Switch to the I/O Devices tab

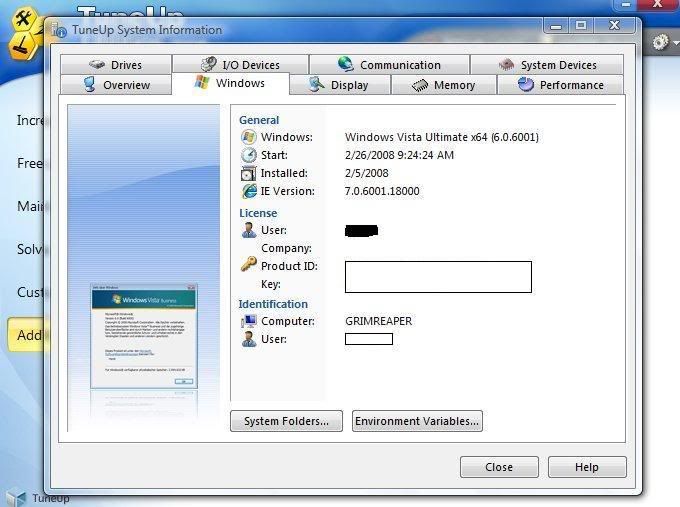click(x=240, y=65)
